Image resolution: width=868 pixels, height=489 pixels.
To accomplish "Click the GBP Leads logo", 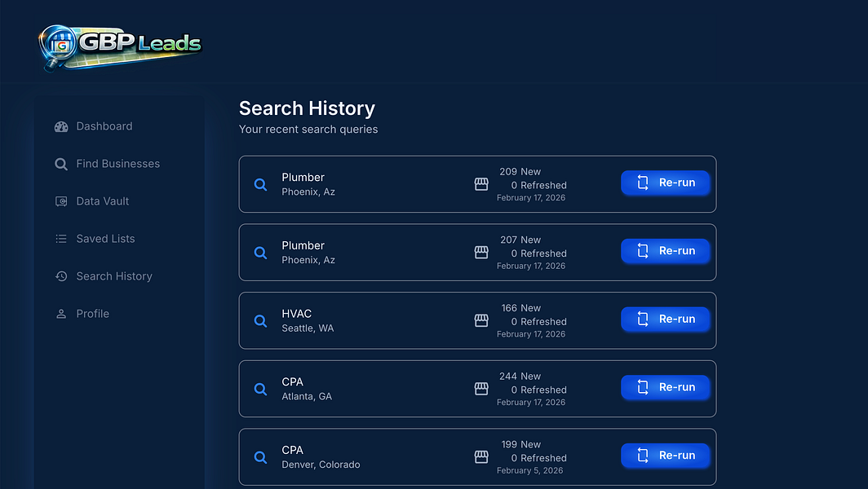I will click(120, 47).
